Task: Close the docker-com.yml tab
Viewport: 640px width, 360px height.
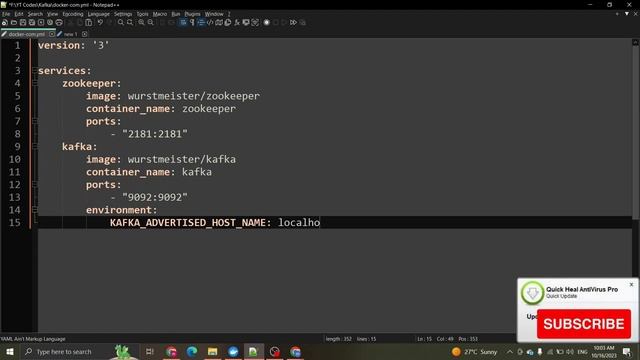Action: pyautogui.click(x=51, y=34)
